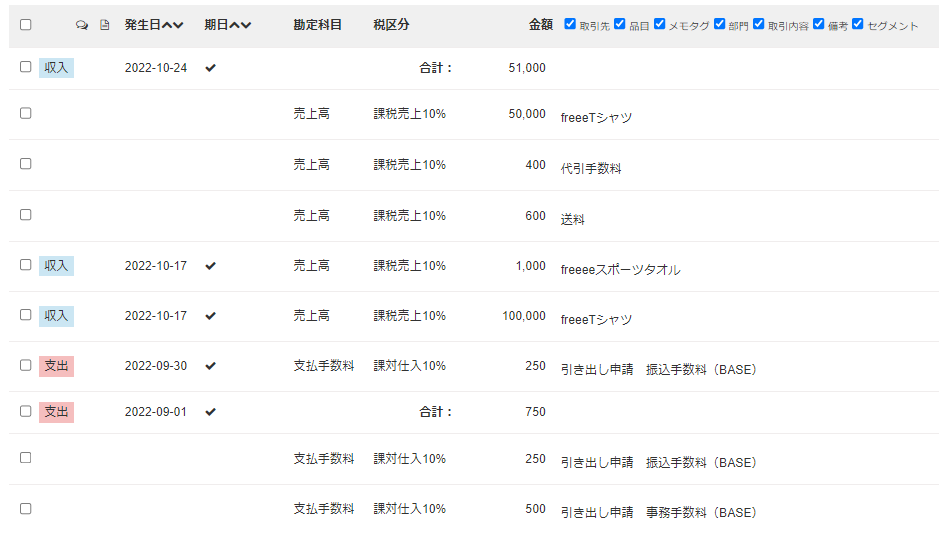
Task: Click the 支出 tag on 2022-09-30 row
Action: [56, 365]
